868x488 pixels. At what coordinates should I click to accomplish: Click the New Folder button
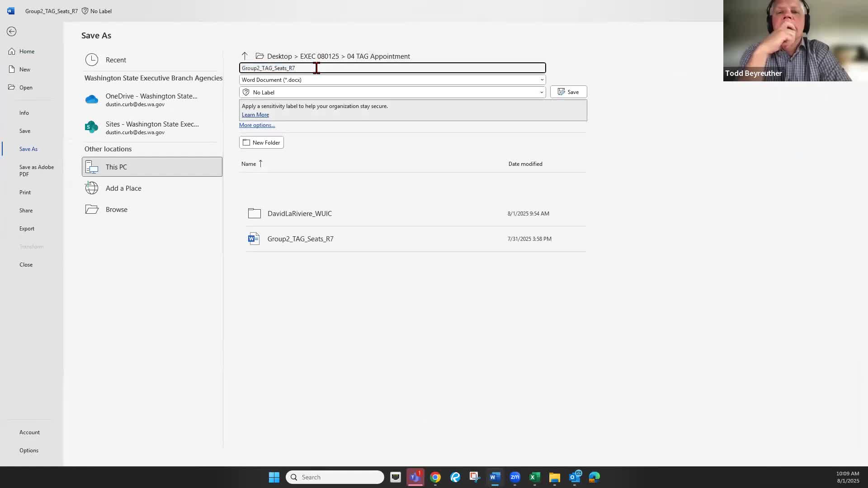coord(261,142)
